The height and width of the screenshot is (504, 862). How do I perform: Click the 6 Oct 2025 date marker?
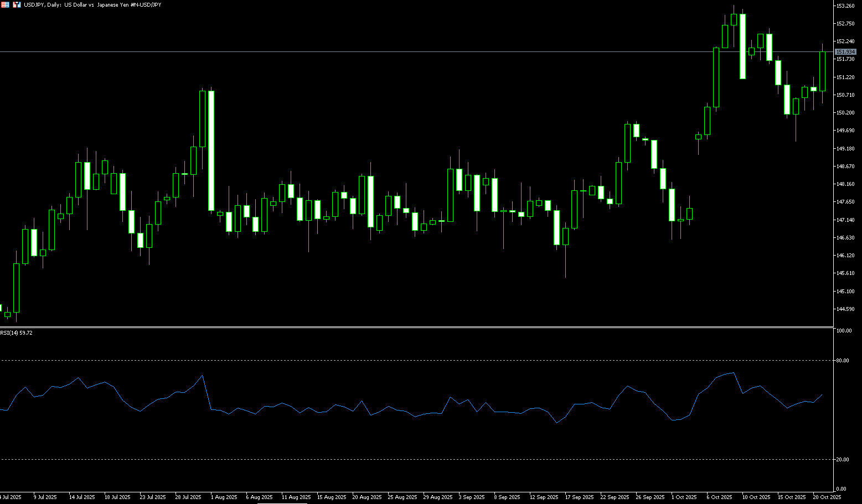[719, 497]
